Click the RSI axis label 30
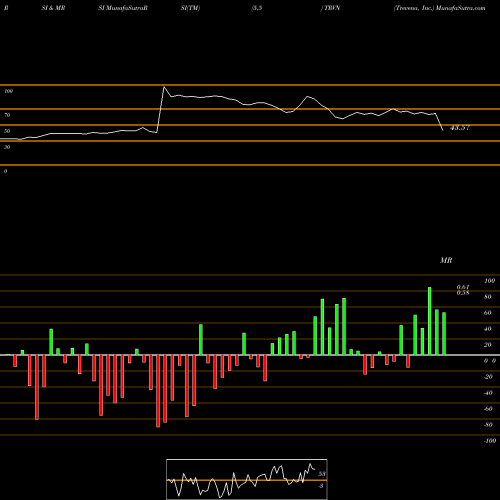The image size is (500, 500). point(7,147)
